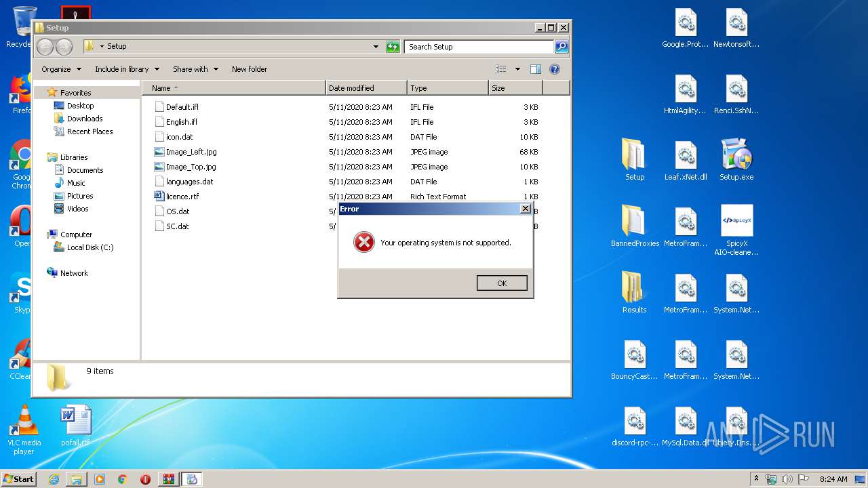Select BannedProxies folder on desktop
This screenshot has width=868, height=488.
(635, 226)
